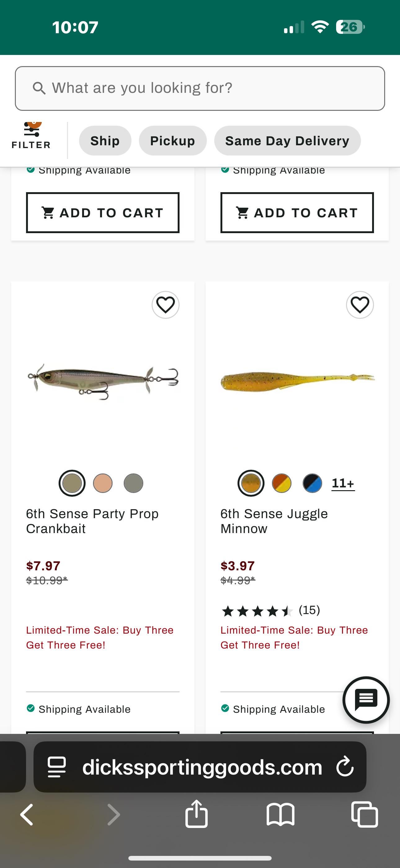Select Same Day Delivery filter chip
This screenshot has height=868, width=400.
[x=287, y=141]
